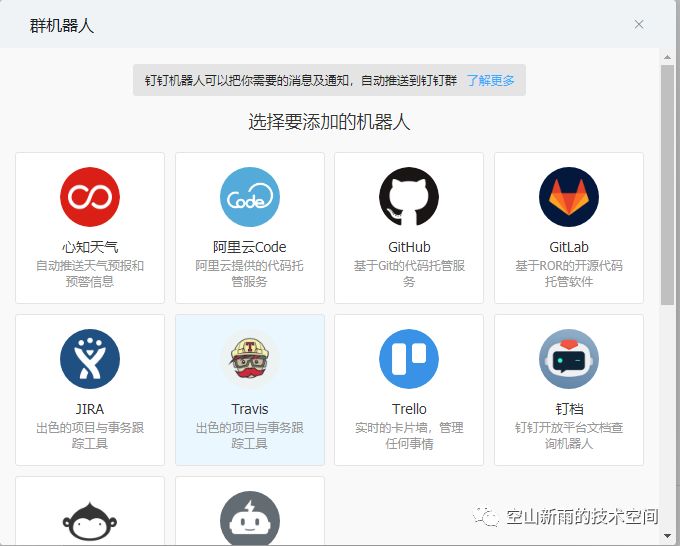Click the 钉档 name label
Screen dimensions: 680x546
(569, 409)
